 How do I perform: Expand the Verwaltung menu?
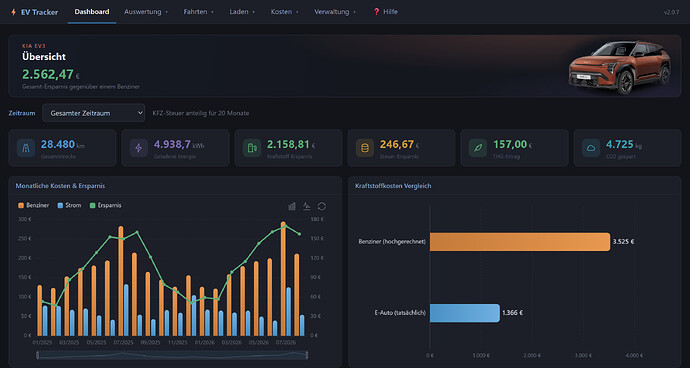point(335,12)
